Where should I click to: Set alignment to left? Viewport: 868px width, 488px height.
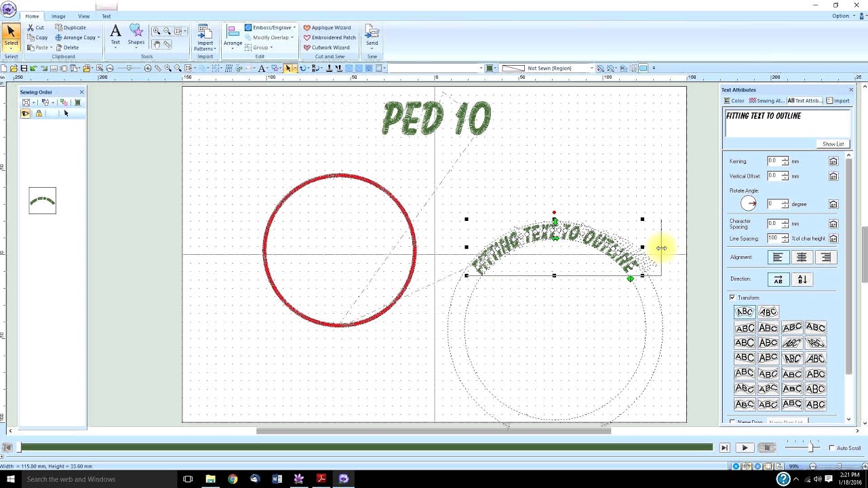pos(778,258)
